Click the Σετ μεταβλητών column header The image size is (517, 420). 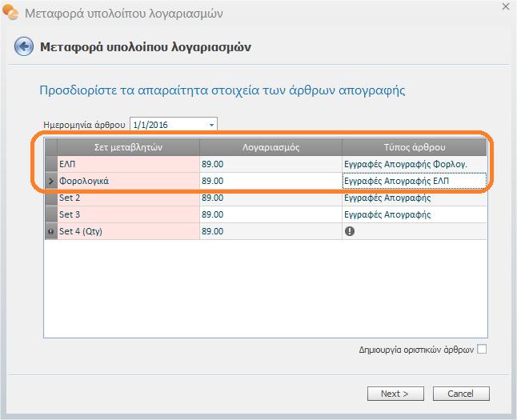coord(128,147)
